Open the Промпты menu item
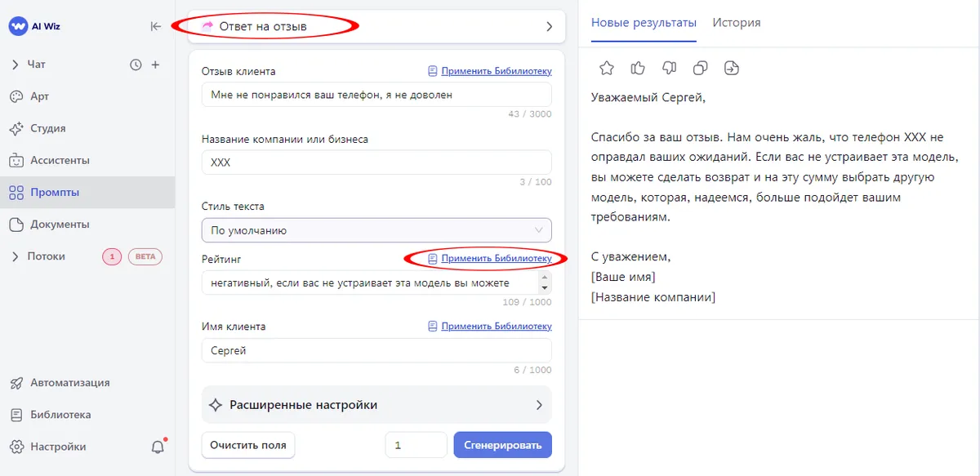Viewport: 980px width, 476px height. coord(56,192)
